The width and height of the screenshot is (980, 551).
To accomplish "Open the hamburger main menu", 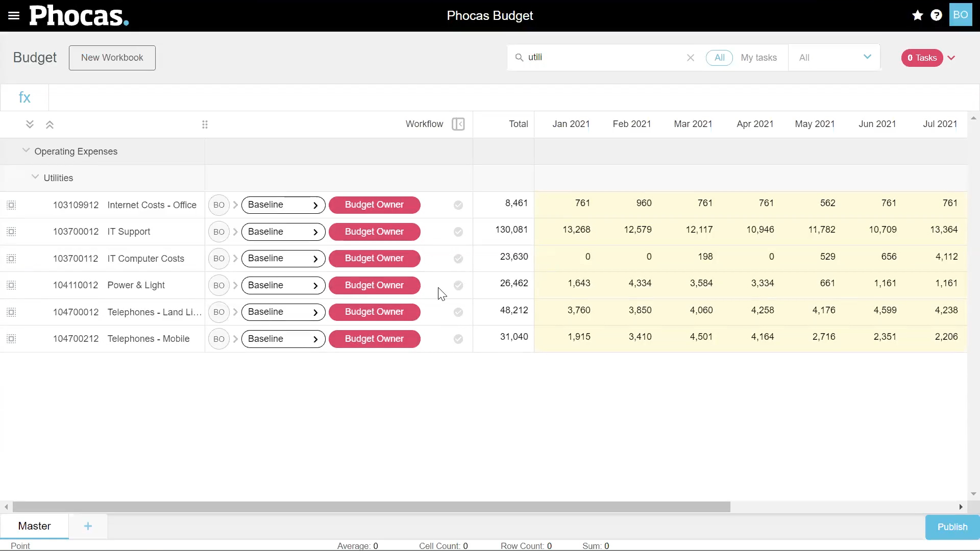I will click(x=14, y=16).
